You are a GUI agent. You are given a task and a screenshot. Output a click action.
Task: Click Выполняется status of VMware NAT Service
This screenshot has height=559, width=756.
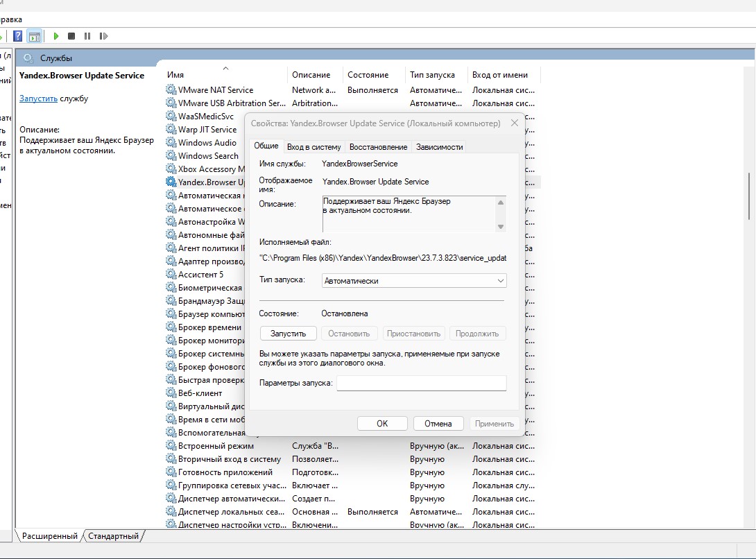(372, 89)
